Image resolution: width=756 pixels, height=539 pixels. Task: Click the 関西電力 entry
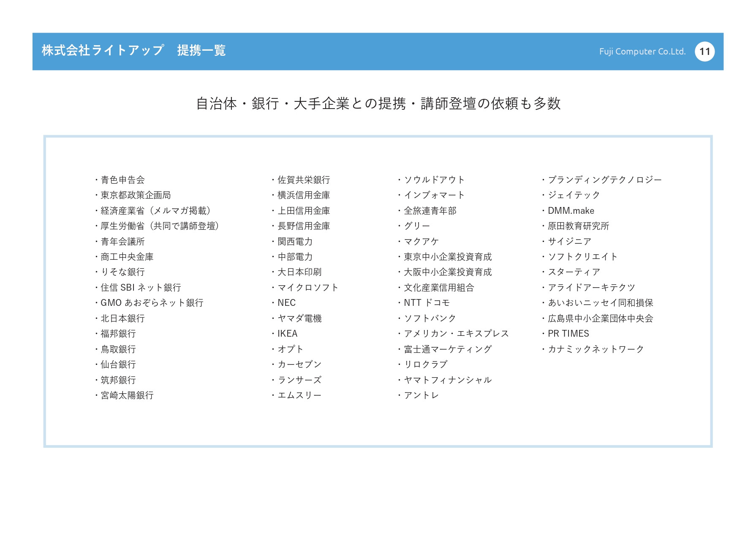[x=292, y=242]
